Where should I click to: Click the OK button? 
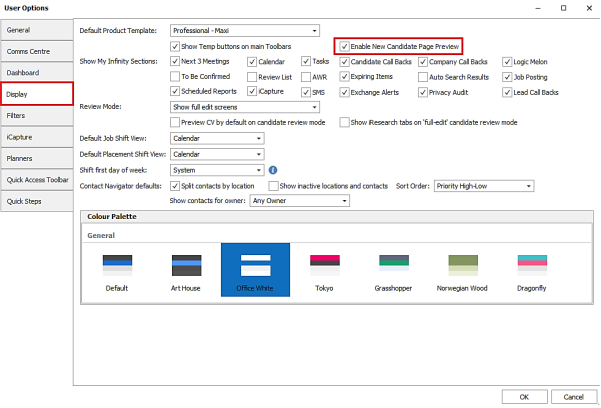[525, 397]
